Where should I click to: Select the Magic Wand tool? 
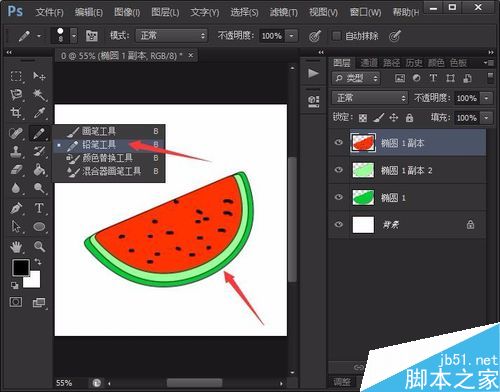39,95
